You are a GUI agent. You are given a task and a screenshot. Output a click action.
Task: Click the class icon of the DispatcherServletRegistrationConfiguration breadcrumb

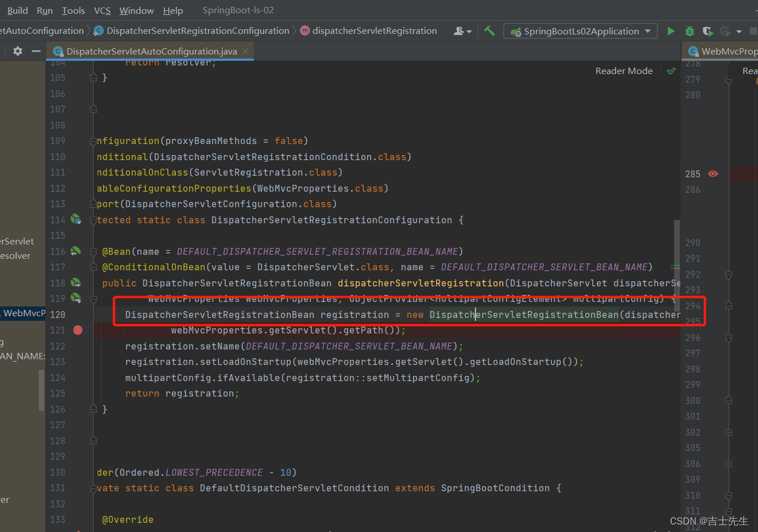click(x=99, y=31)
